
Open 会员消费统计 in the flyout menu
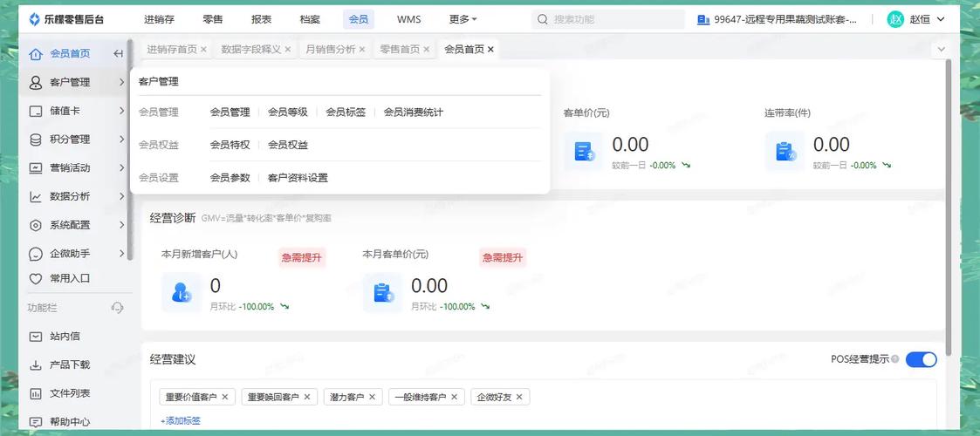click(413, 112)
